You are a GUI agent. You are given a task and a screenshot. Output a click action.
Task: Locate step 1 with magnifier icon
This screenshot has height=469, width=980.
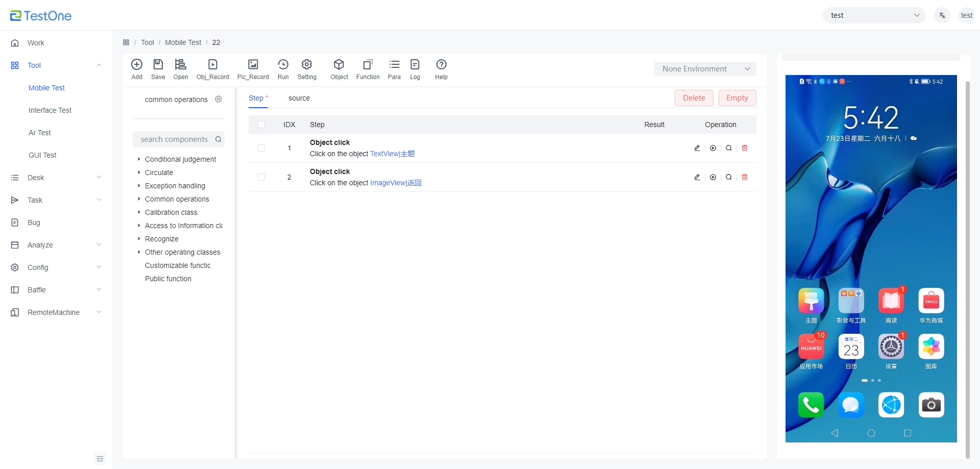(729, 148)
